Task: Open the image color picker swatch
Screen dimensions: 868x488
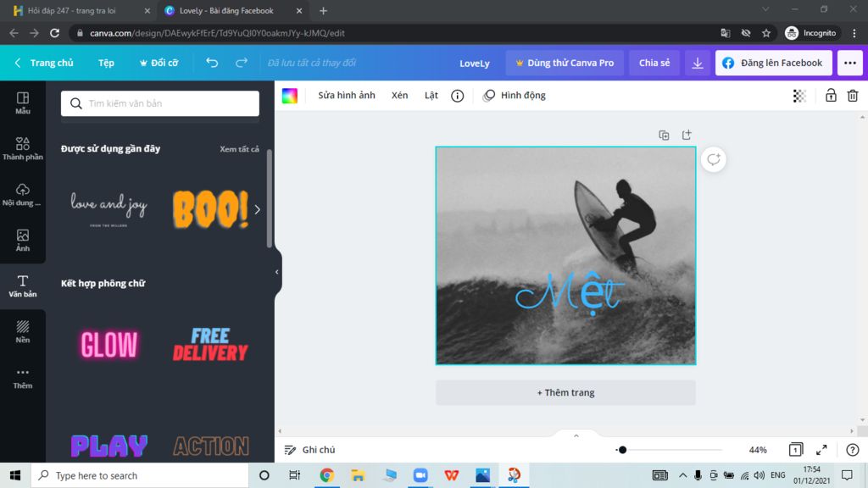Action: pyautogui.click(x=290, y=96)
